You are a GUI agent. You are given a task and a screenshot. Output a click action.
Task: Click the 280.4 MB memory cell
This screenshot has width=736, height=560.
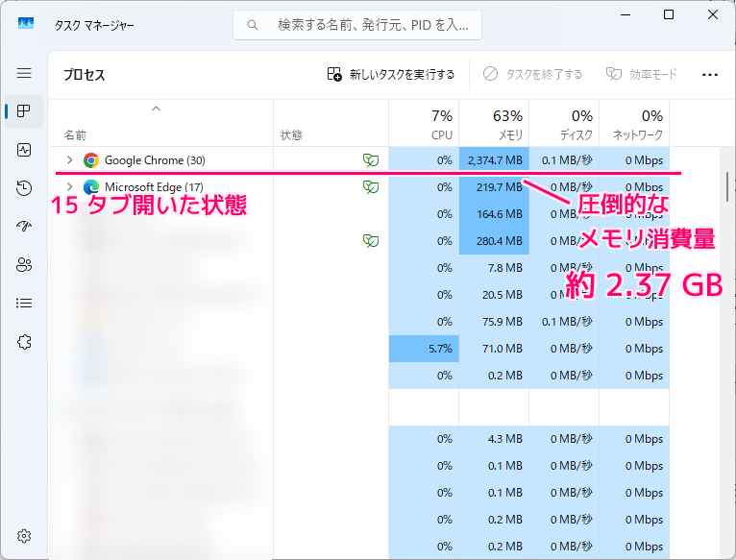494,241
